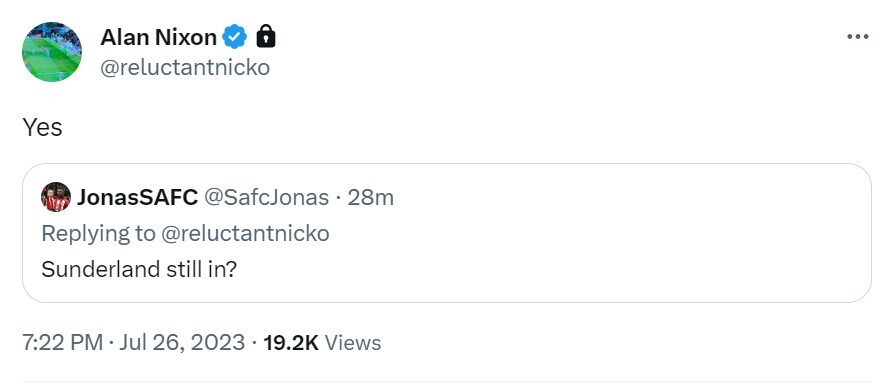Click the 28m timestamp in quoted tweet
This screenshot has width=891, height=391.
coord(370,198)
